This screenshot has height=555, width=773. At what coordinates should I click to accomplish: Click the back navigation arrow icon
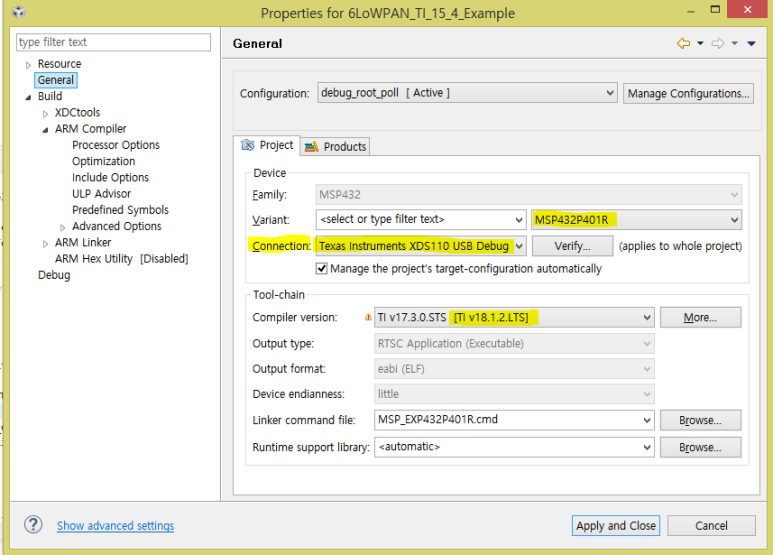tap(683, 43)
